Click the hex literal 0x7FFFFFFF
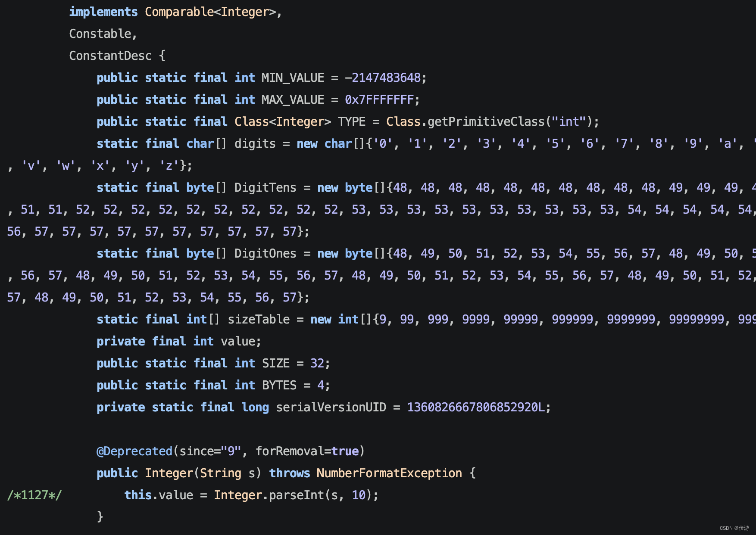756x535 pixels. click(x=379, y=100)
